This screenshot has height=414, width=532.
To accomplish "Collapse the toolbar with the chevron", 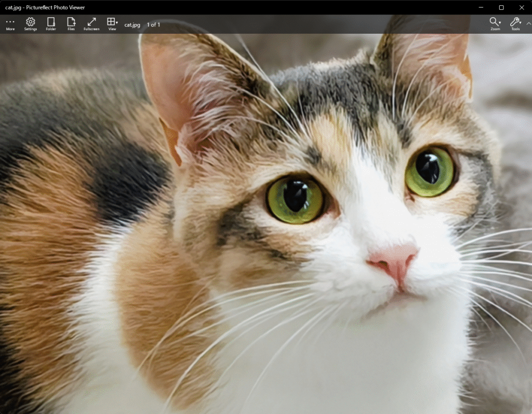I will coord(528,24).
